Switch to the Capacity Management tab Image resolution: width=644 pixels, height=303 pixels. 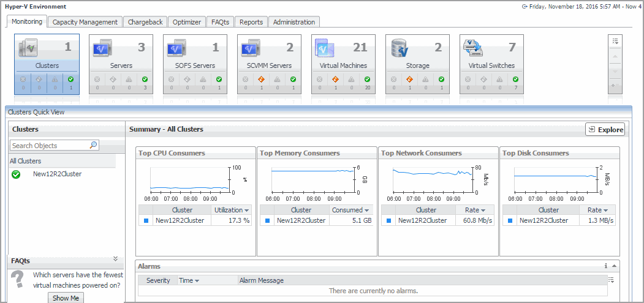(85, 22)
